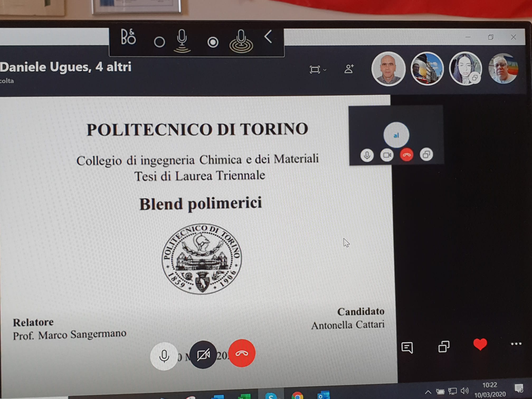Screen dimensions: 532x399
Task: Turn on the main call camera
Action: pos(203,355)
